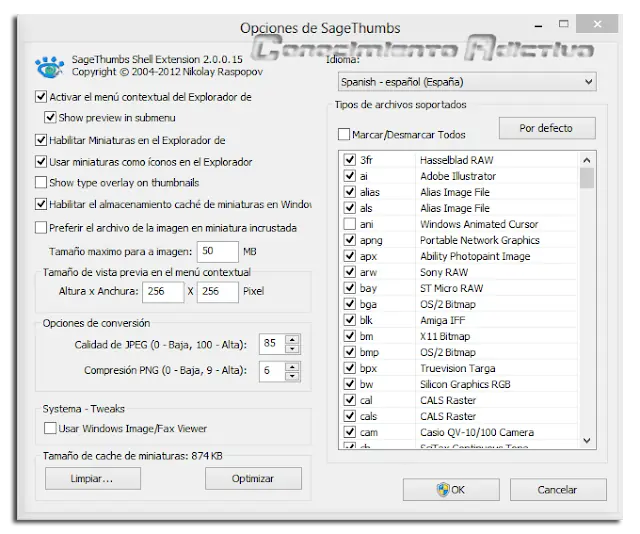The width and height of the screenshot is (640, 534).
Task: Click the Cancelar button
Action: tap(558, 490)
